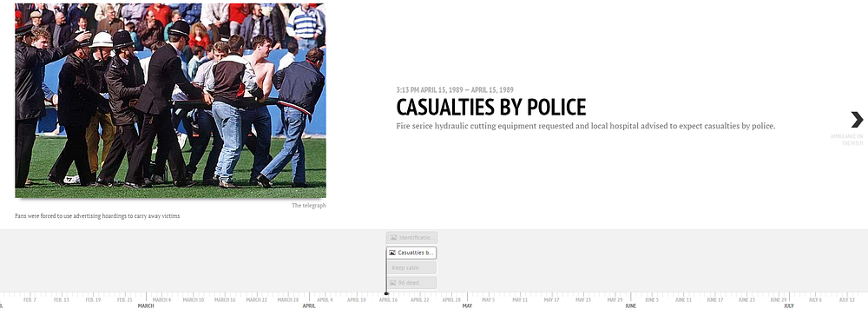Click 'FEB. 13' date on time axis

pos(62,300)
